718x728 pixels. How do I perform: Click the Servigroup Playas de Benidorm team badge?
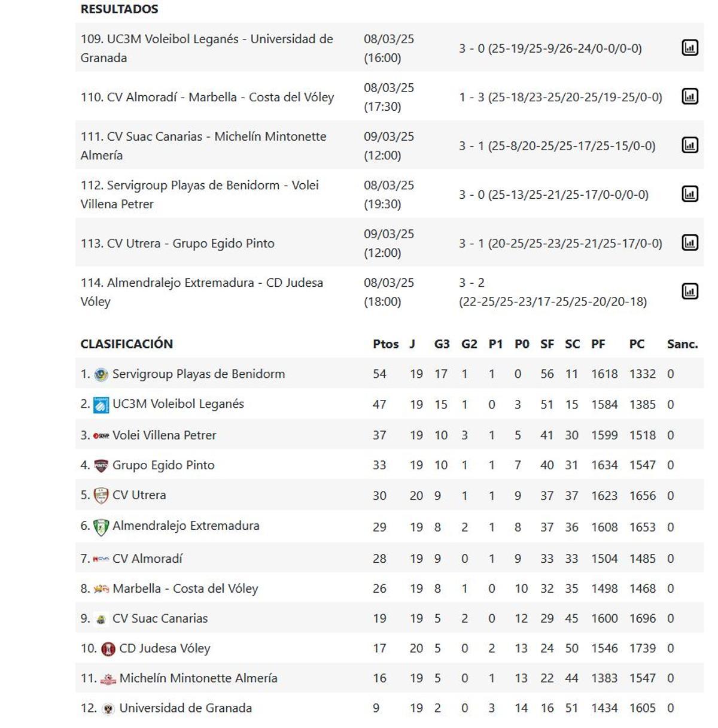point(101,373)
